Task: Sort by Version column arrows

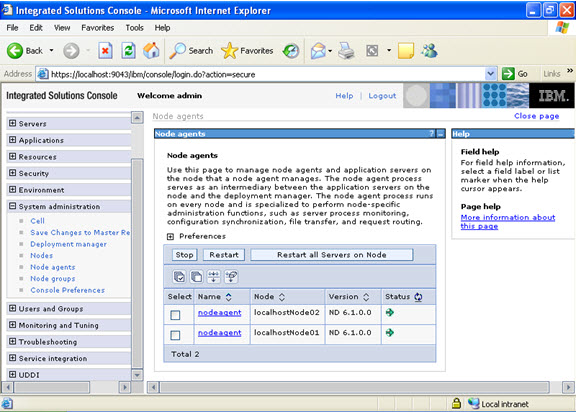Action: point(366,297)
